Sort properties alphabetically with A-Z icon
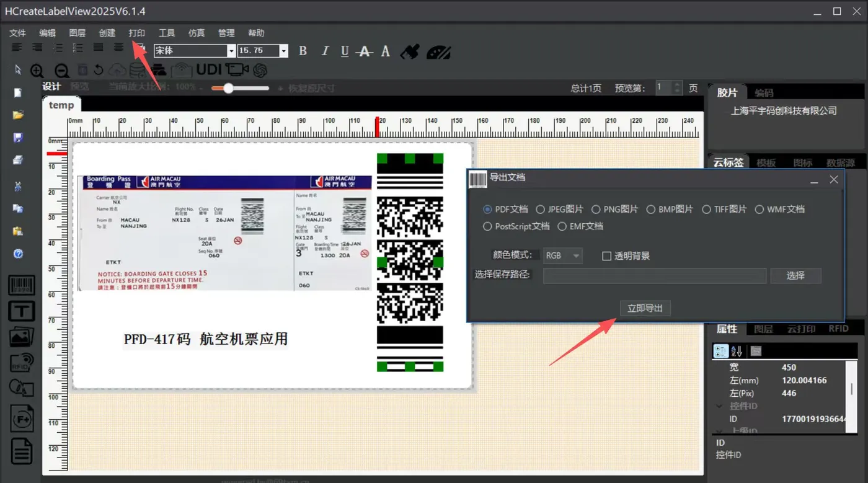The image size is (868, 483). pyautogui.click(x=737, y=352)
